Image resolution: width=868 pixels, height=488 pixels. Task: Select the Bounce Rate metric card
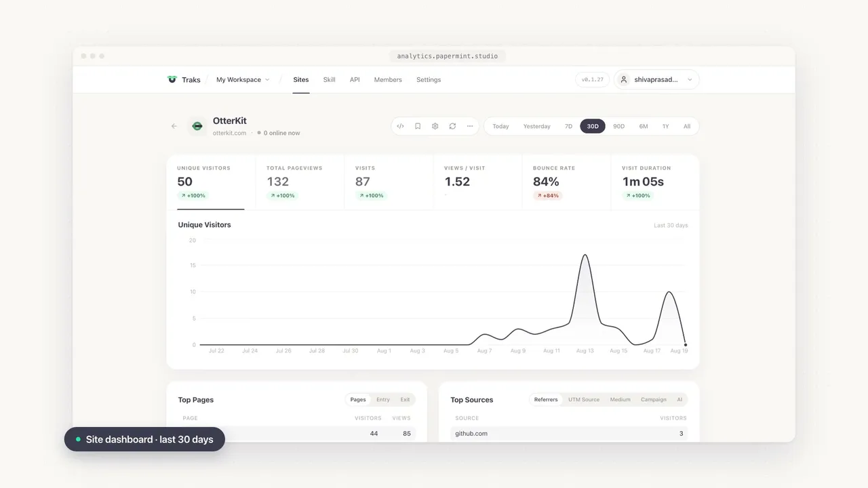point(566,182)
